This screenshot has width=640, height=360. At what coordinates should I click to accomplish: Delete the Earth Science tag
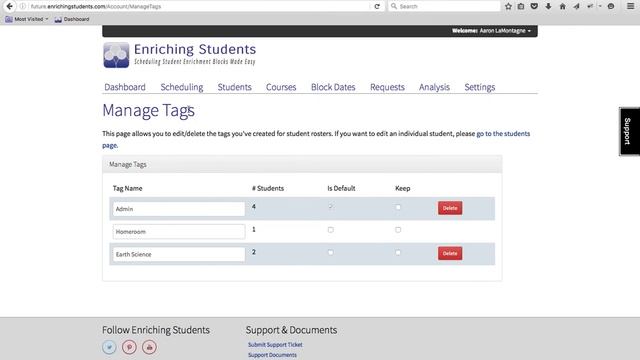pos(450,253)
